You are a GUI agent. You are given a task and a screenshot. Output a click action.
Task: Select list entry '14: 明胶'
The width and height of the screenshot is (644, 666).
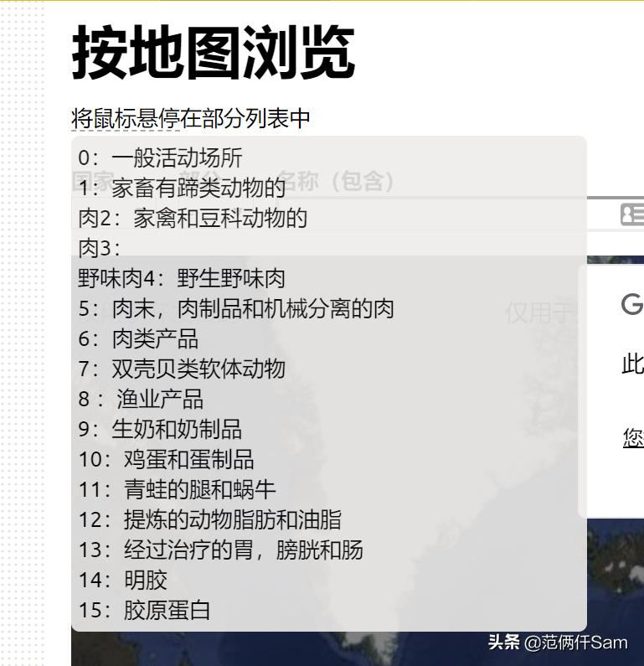click(123, 581)
